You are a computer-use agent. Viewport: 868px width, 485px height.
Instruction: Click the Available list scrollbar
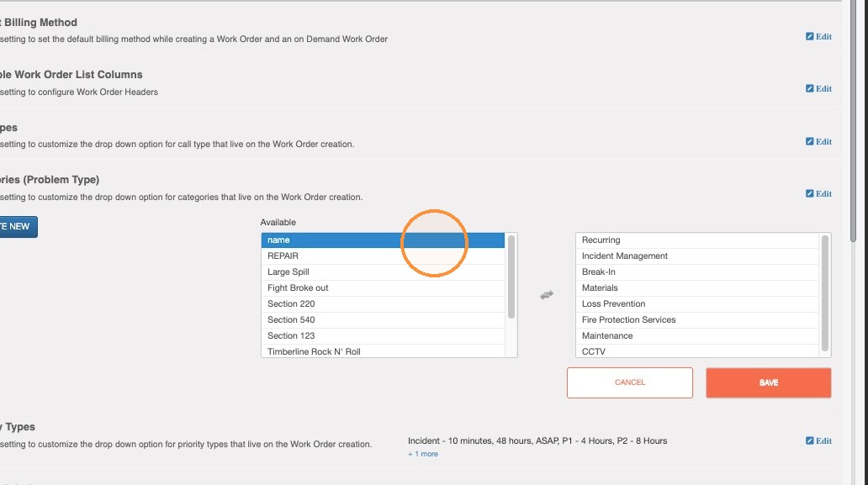(x=511, y=277)
